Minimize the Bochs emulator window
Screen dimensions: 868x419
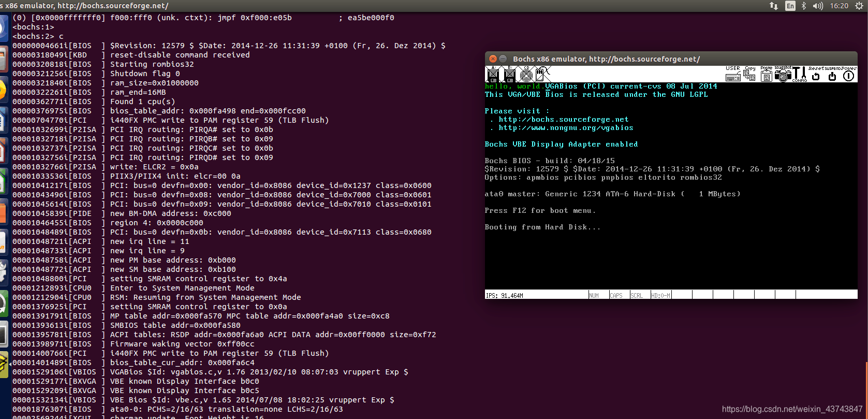pos(503,59)
